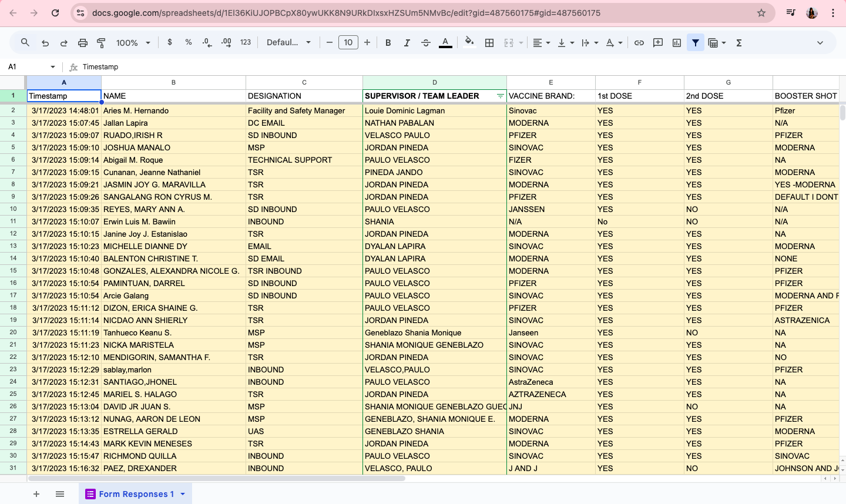846x504 pixels.
Task: Open the table views dropdown arrow
Action: [724, 42]
